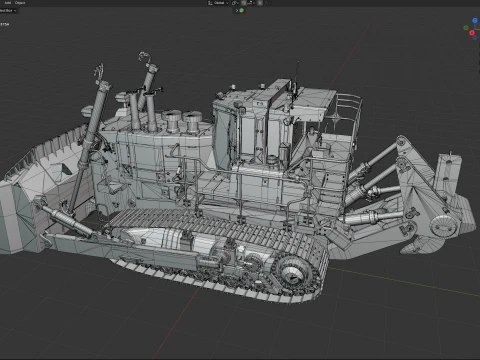The image size is (480, 360).
Task: Open the Object menu in viewport header
Action: point(20,3)
